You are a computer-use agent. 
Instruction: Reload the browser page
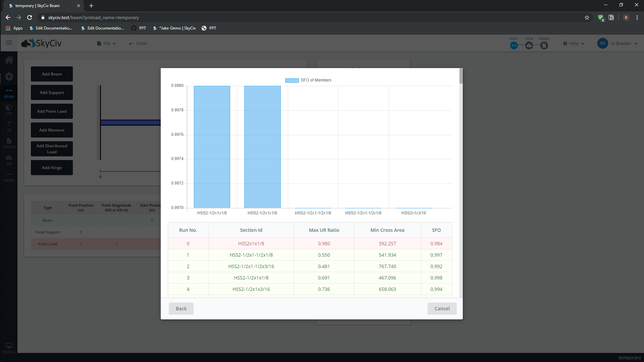tap(30, 17)
